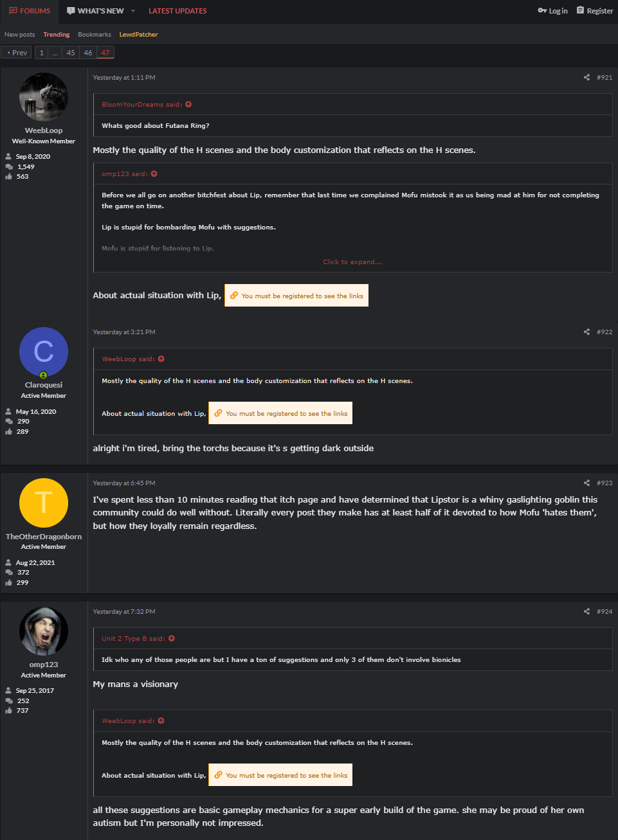Open the What's New dropdown arrow
This screenshot has width=618, height=840.
click(x=132, y=11)
